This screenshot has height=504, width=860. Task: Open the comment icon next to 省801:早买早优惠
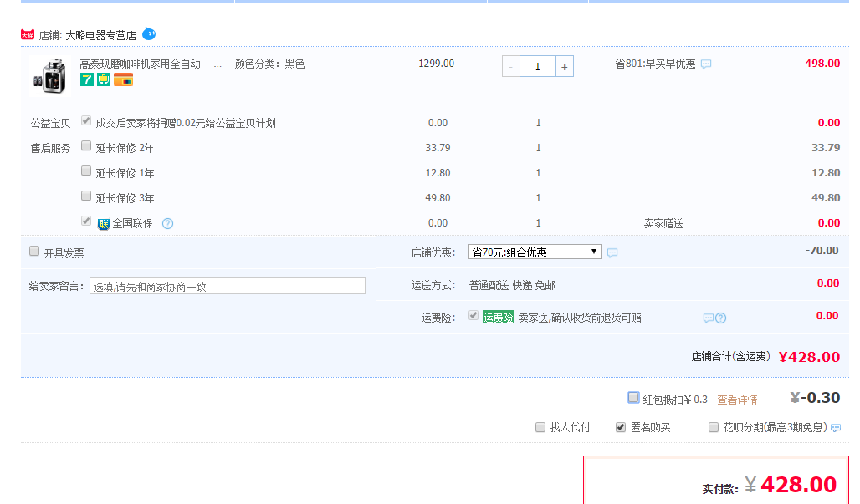point(706,64)
